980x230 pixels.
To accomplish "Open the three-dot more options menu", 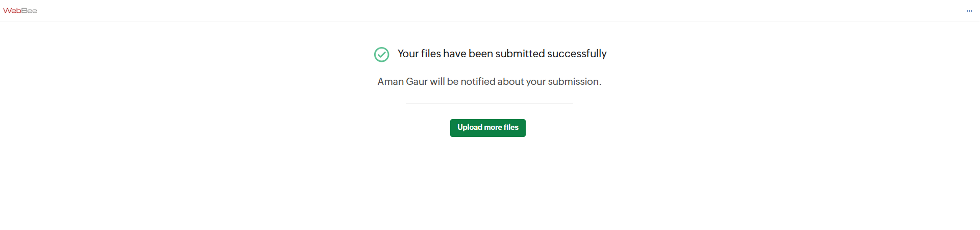I will [x=969, y=11].
